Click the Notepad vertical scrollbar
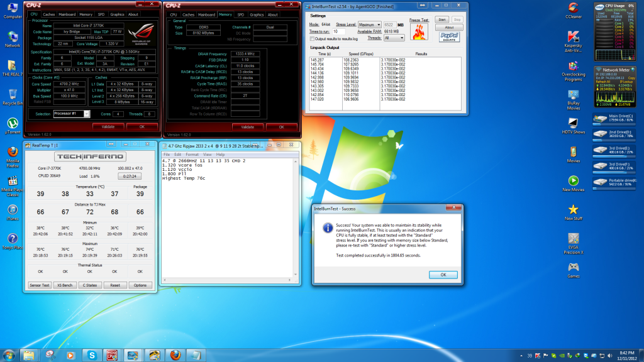Screen dimensions: 644x362 point(296,218)
